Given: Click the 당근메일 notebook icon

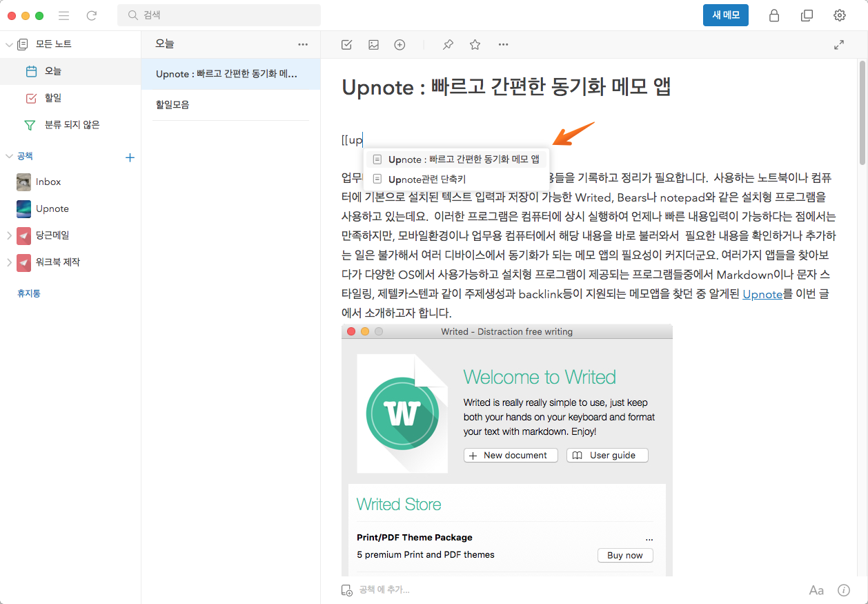Looking at the screenshot, I should pyautogui.click(x=23, y=235).
